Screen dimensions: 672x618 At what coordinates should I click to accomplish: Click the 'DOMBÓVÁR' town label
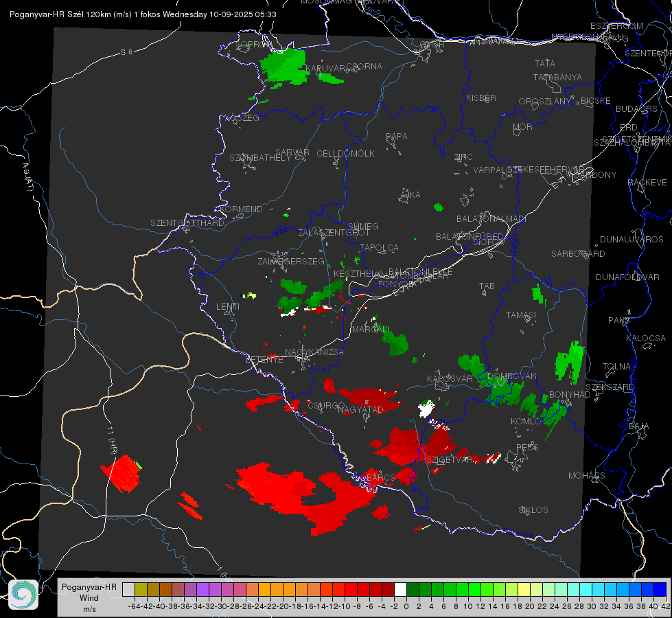pyautogui.click(x=511, y=376)
